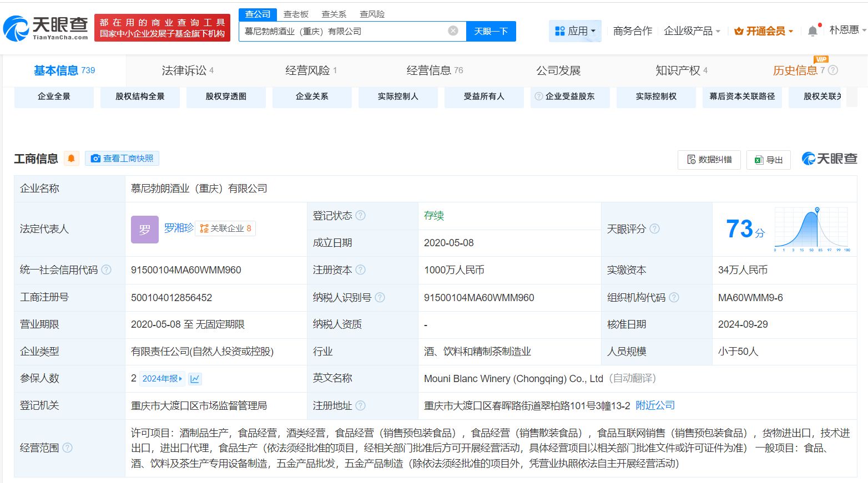The width and height of the screenshot is (868, 483).
Task: Open the 附近公司 link
Action: [x=655, y=405]
